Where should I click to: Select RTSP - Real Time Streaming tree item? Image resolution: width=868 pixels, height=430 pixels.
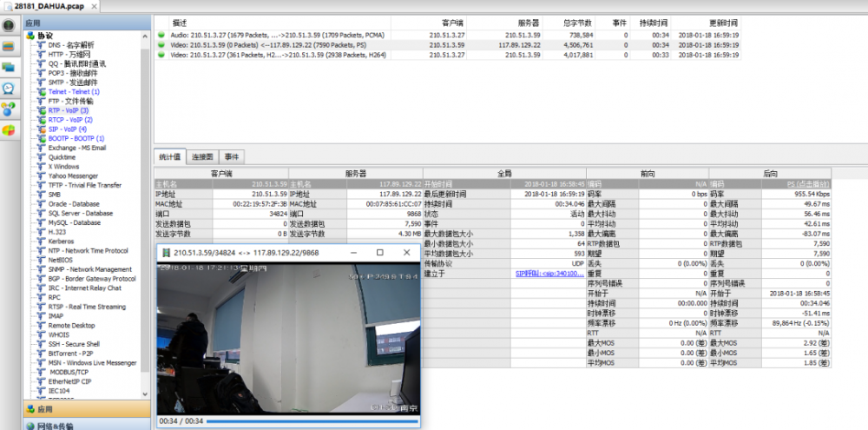(87, 307)
